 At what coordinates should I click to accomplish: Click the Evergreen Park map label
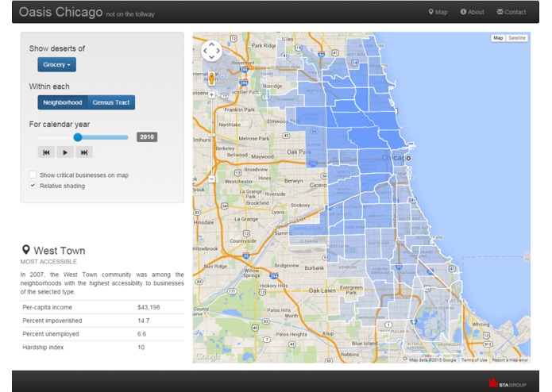click(351, 290)
